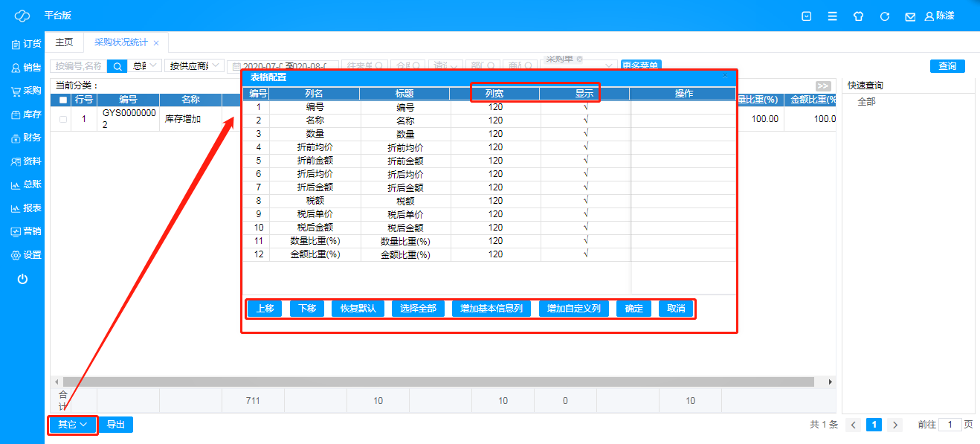The image size is (980, 444).
Task: Click the 增加自定义列 button
Action: pyautogui.click(x=574, y=309)
